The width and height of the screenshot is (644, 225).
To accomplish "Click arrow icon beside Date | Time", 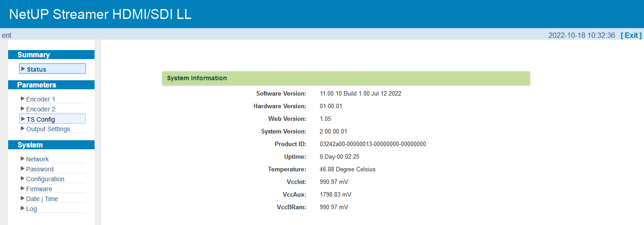I will click(x=23, y=198).
